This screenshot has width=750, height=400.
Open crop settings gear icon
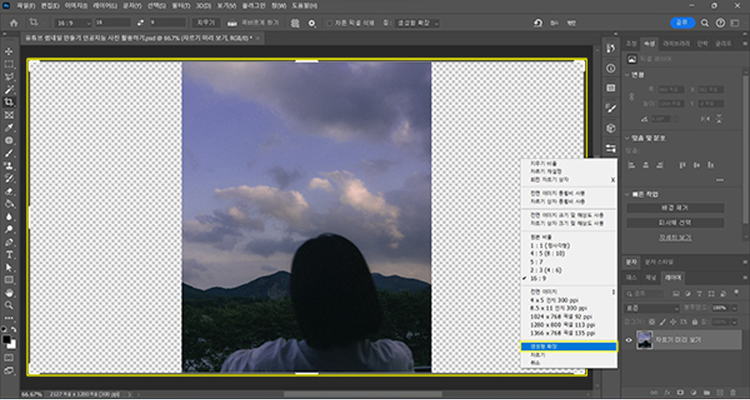(x=312, y=23)
